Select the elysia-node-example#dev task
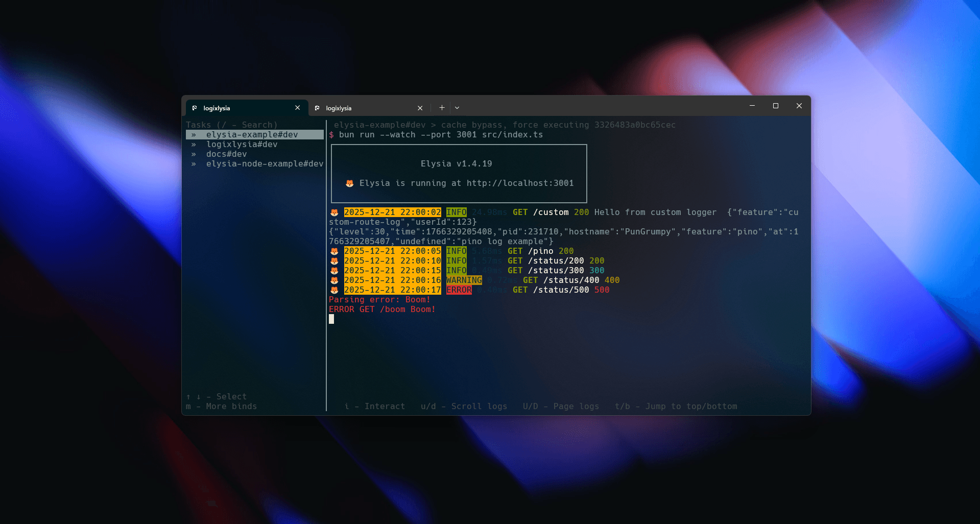The height and width of the screenshot is (524, 980). (265, 164)
